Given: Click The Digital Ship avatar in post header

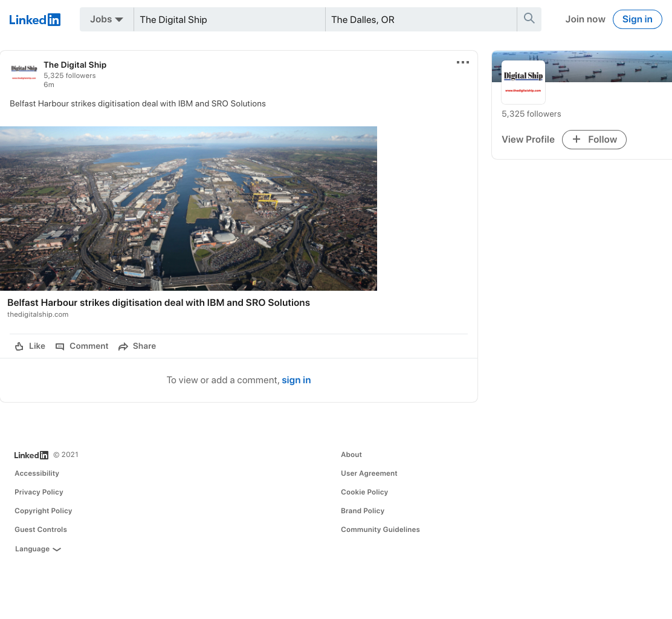Looking at the screenshot, I should click(24, 73).
